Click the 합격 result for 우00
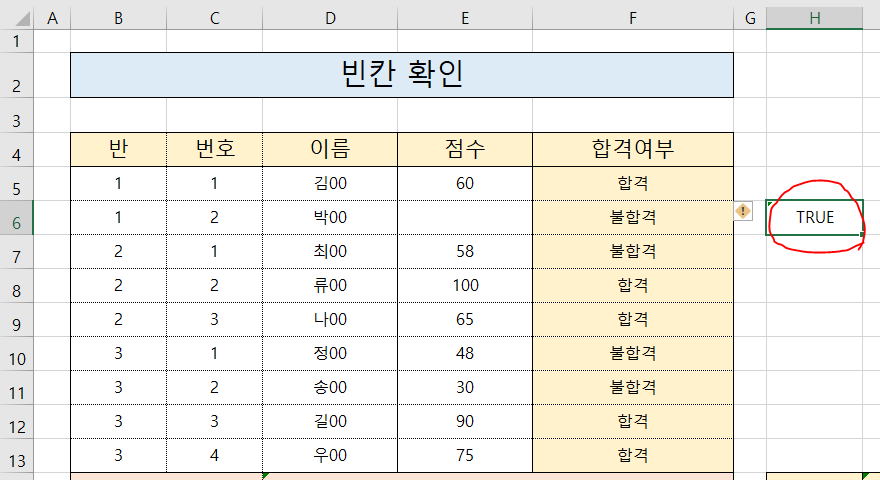The image size is (880, 480). pyautogui.click(x=632, y=455)
